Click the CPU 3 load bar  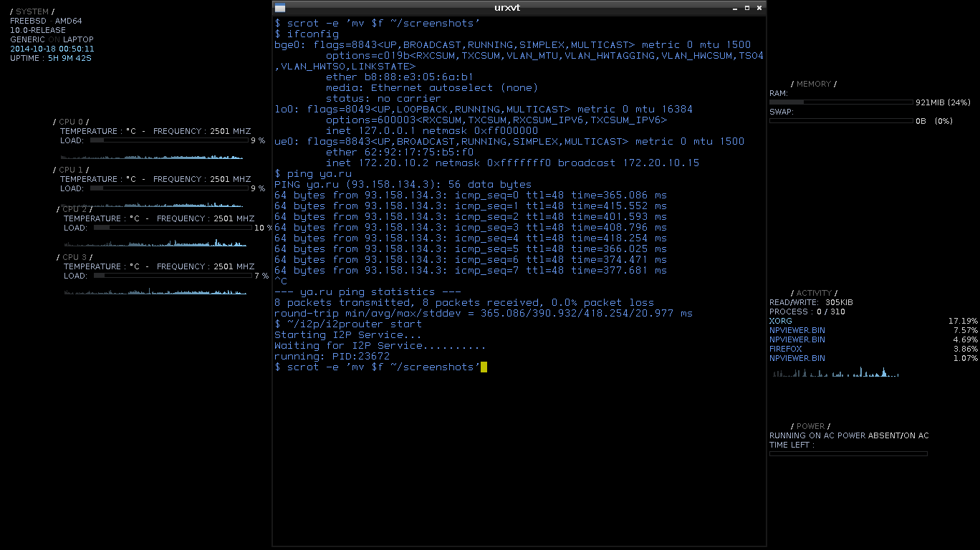pyautogui.click(x=172, y=276)
